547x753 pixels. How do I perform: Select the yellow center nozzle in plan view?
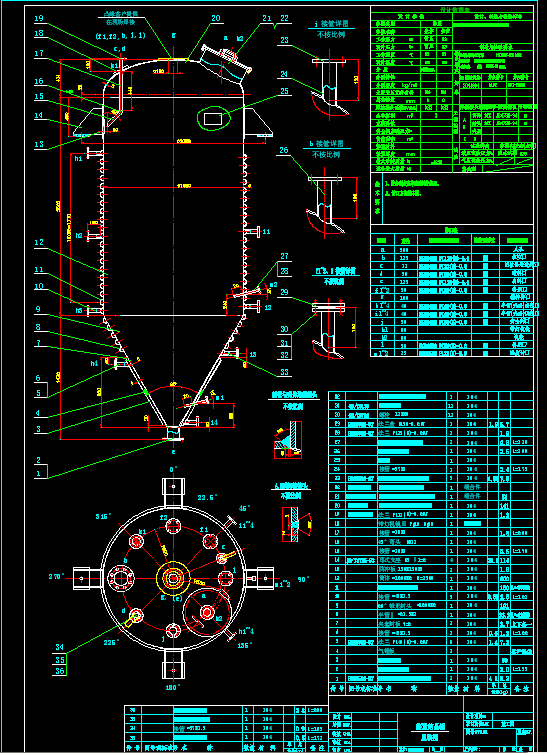click(x=172, y=578)
